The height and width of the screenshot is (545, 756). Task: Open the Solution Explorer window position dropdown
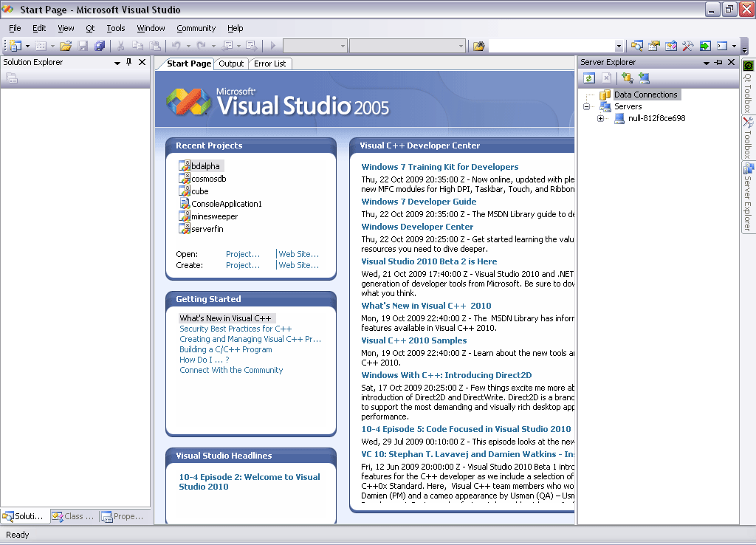(x=117, y=62)
